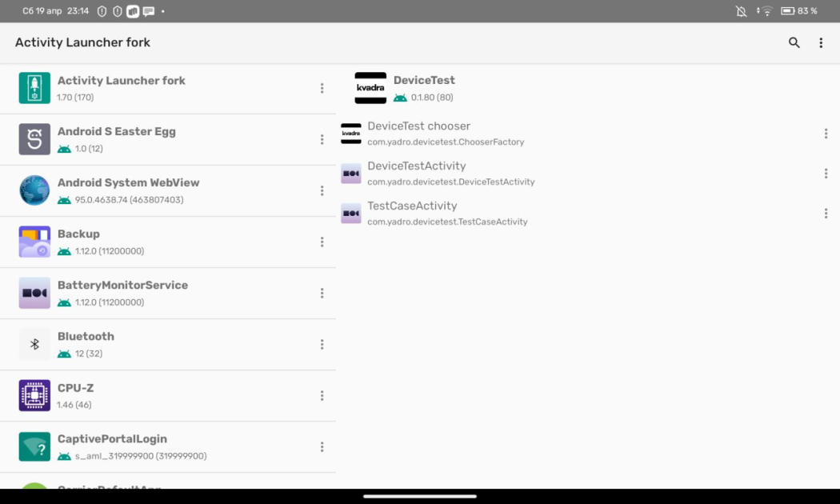Launch DeviceTestActivity
Screen dimensions: 840x504
click(588, 174)
